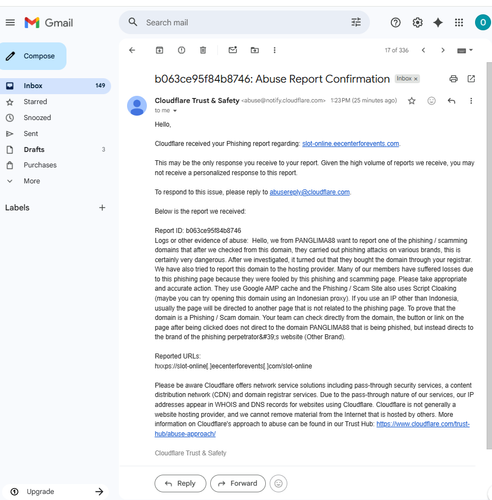Click the Compose button
Screen dimensions: 492x500
[33, 56]
